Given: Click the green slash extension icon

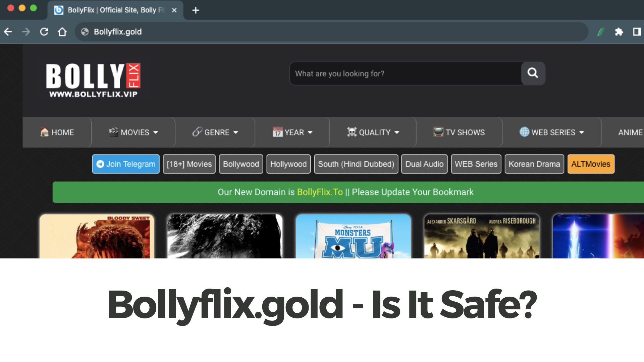Looking at the screenshot, I should pyautogui.click(x=601, y=32).
